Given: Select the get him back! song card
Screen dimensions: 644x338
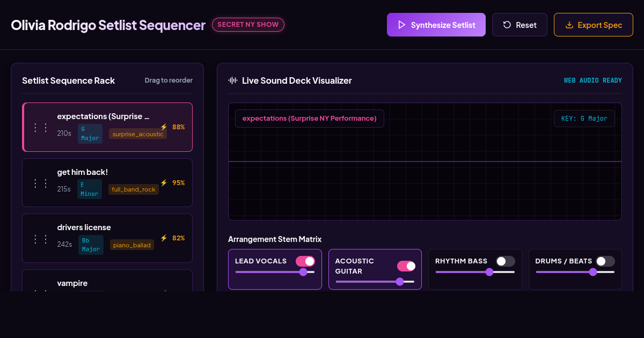Looking at the screenshot, I should tap(107, 182).
